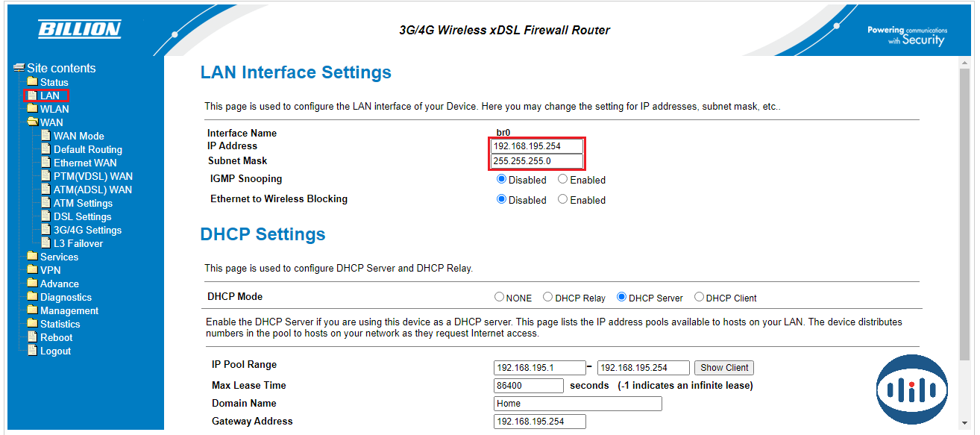Expand the VPN folder
This screenshot has height=435, width=980.
pyautogui.click(x=50, y=270)
